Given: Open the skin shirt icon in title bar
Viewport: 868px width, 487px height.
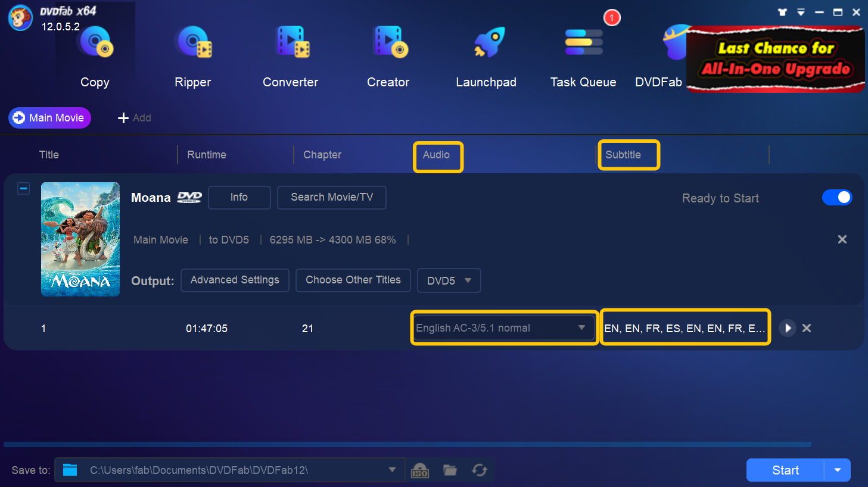Looking at the screenshot, I should [783, 12].
